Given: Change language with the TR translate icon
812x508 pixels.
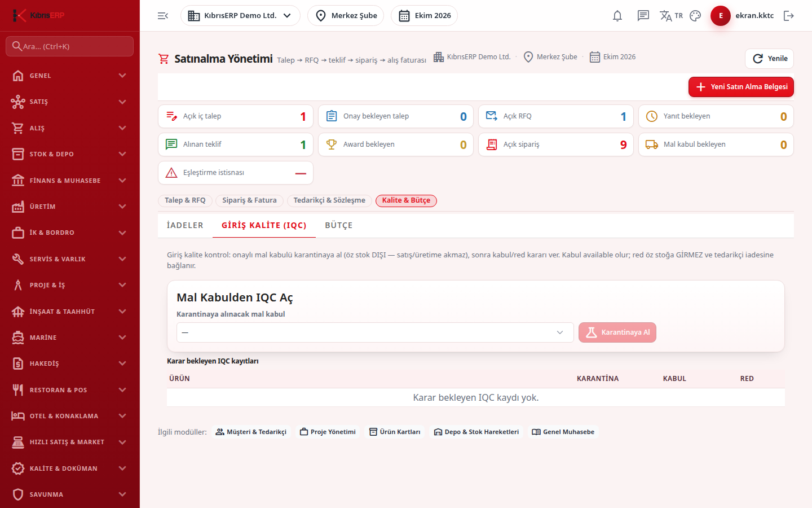Looking at the screenshot, I should click(671, 16).
